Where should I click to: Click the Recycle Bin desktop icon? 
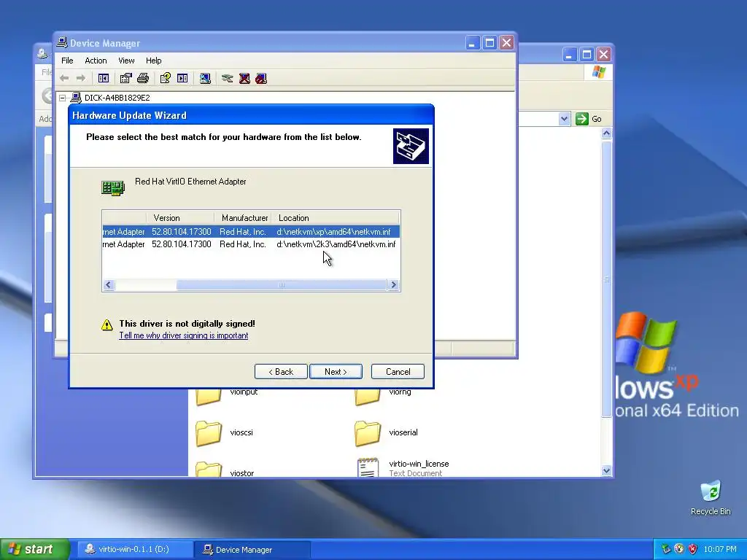pos(711,497)
